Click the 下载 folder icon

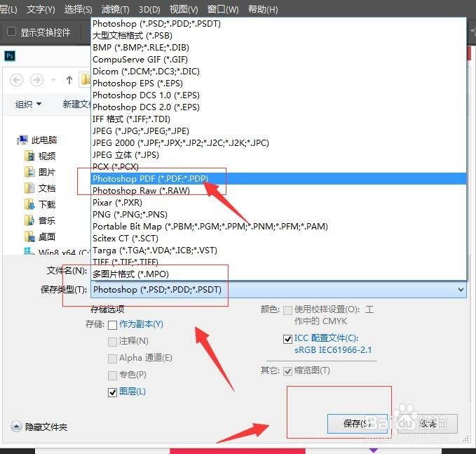[29, 204]
